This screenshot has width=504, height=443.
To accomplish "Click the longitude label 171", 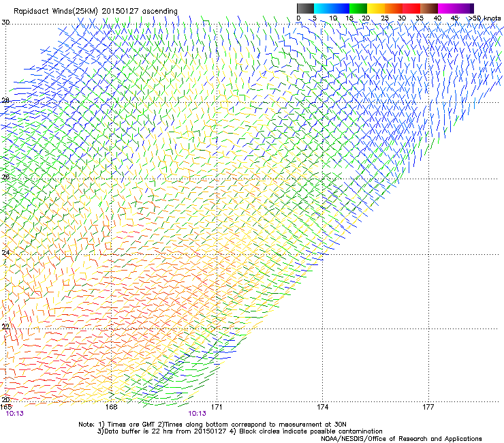I will pyautogui.click(x=217, y=407).
